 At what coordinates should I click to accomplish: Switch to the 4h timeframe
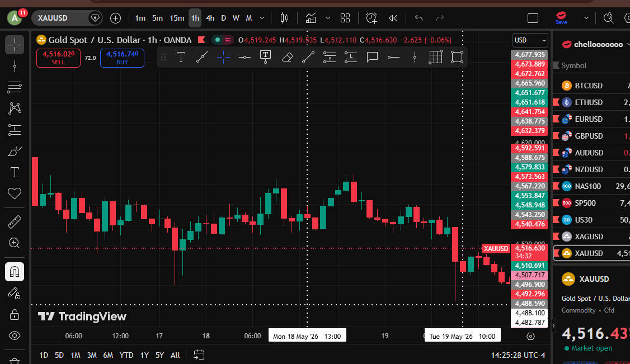click(210, 18)
